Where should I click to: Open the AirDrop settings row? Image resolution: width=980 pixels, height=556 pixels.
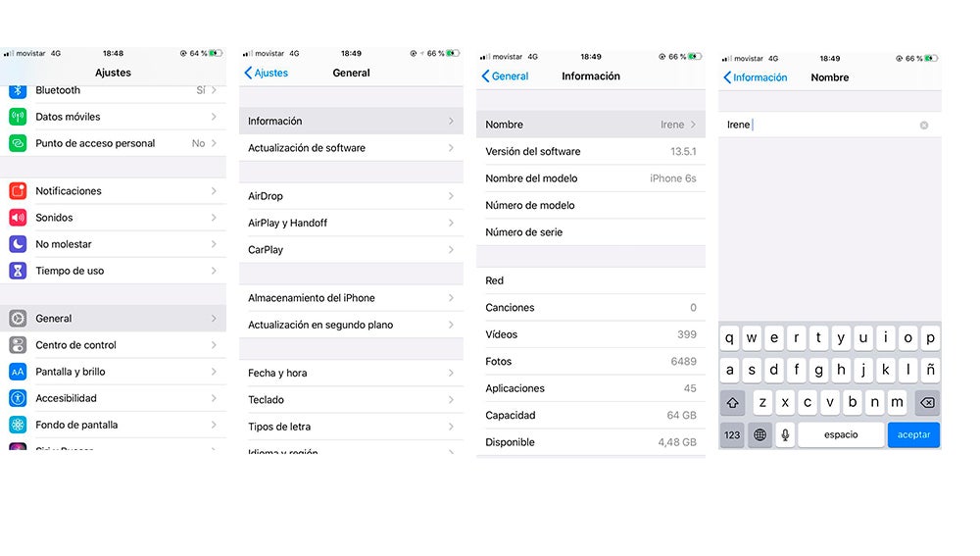coord(351,196)
